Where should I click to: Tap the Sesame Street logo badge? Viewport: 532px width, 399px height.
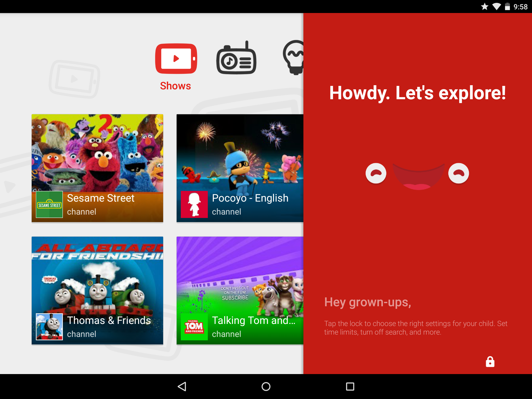49,204
